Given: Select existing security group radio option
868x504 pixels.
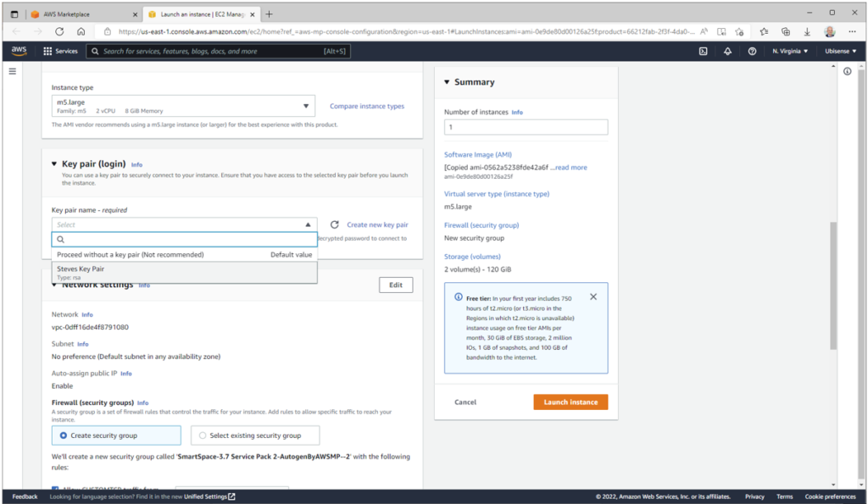Looking at the screenshot, I should click(x=254, y=435).
